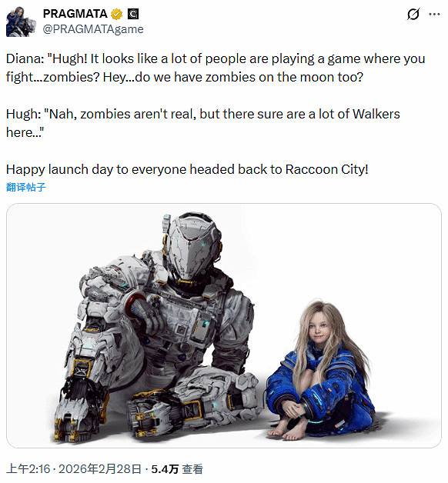448x483 pixels.
Task: Click the 2026年2月28日 date
Action: (100, 469)
